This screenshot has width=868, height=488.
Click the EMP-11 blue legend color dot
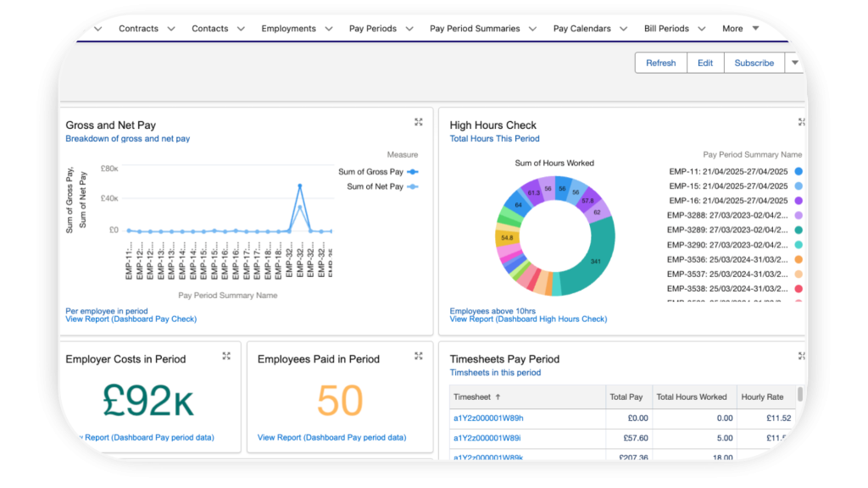[798, 171]
